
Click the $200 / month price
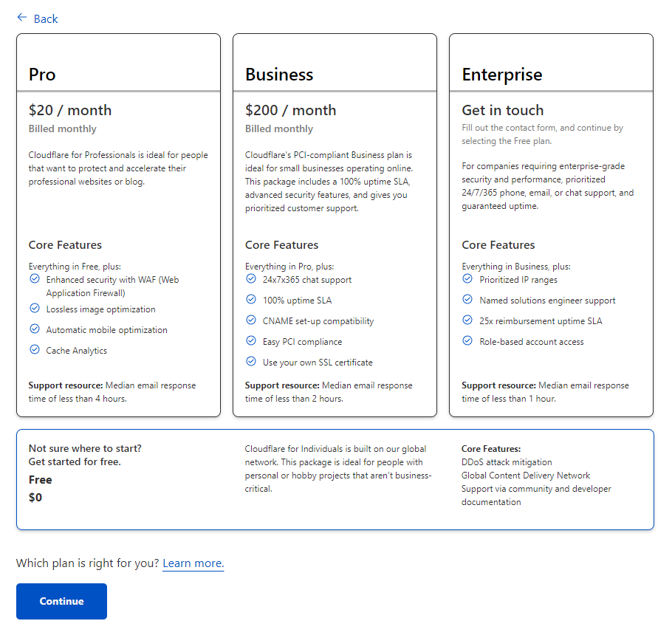[290, 110]
